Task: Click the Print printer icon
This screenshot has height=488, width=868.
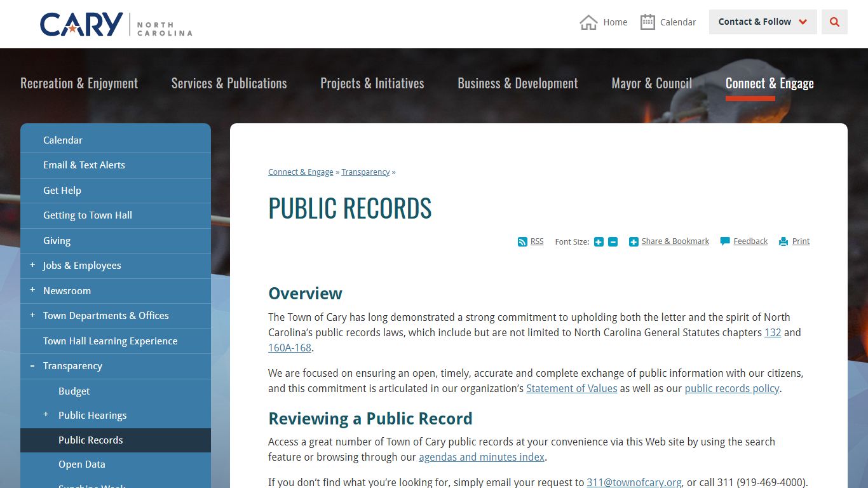Action: pyautogui.click(x=783, y=241)
